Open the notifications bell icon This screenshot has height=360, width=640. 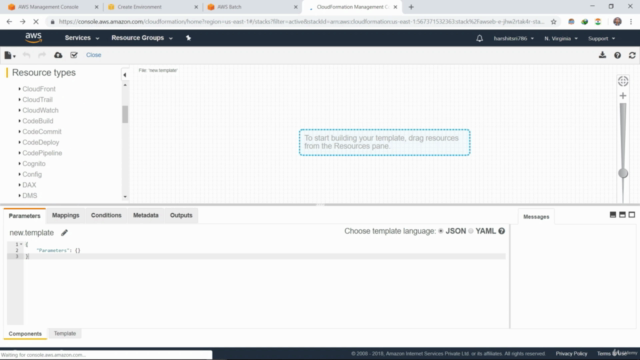tap(480, 38)
